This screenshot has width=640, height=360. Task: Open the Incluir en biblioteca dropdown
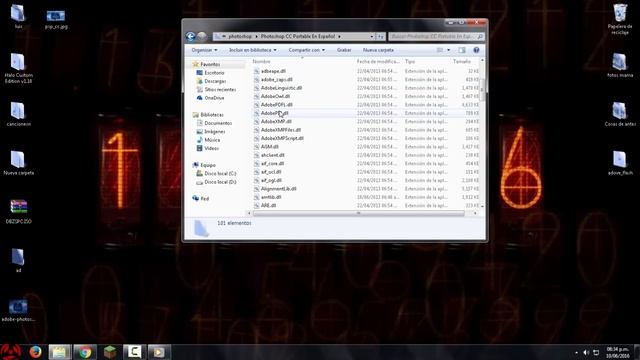[252, 50]
